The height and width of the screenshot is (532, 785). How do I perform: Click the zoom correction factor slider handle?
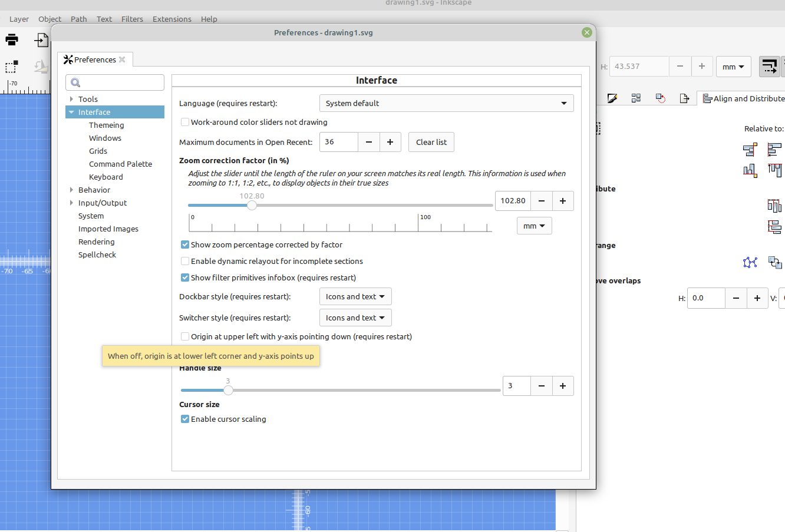(252, 206)
